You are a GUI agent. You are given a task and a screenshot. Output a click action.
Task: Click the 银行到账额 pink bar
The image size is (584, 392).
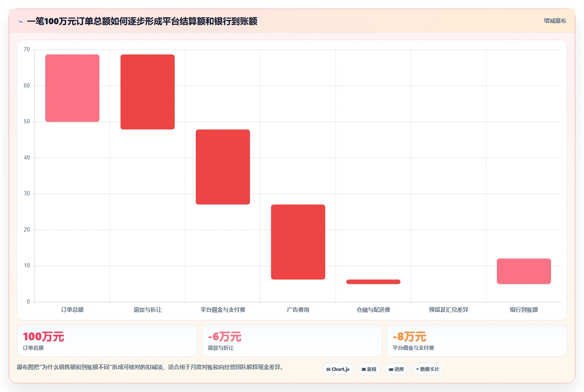pyautogui.click(x=524, y=271)
